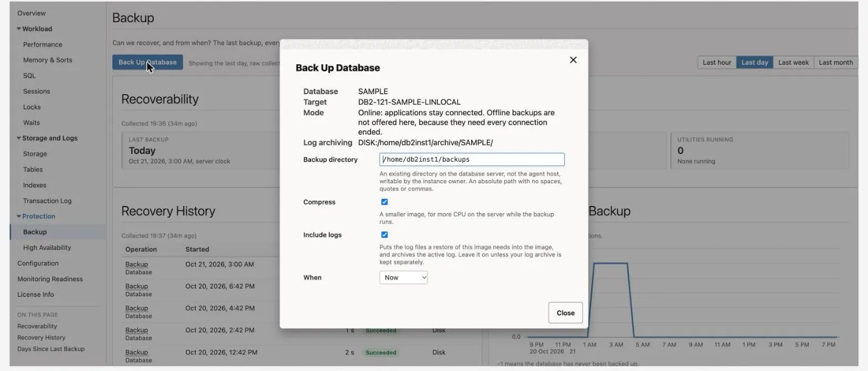Jump to Recoverability on this page
Viewport: 868px width, 371px height.
tap(37, 326)
